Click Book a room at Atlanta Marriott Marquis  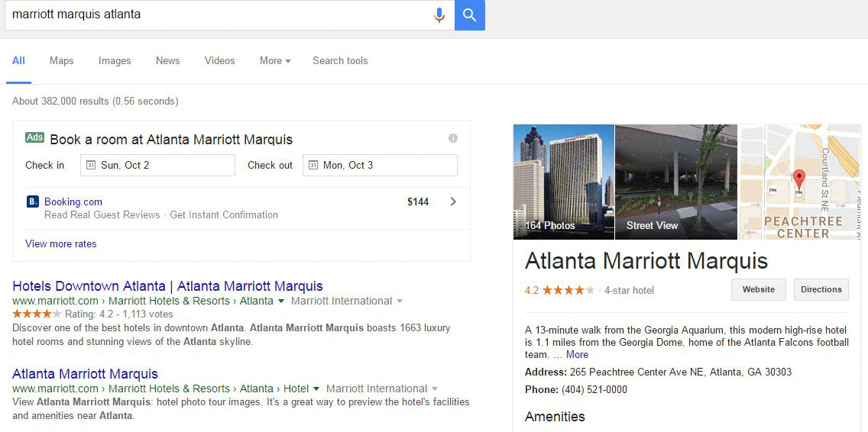[x=171, y=140]
